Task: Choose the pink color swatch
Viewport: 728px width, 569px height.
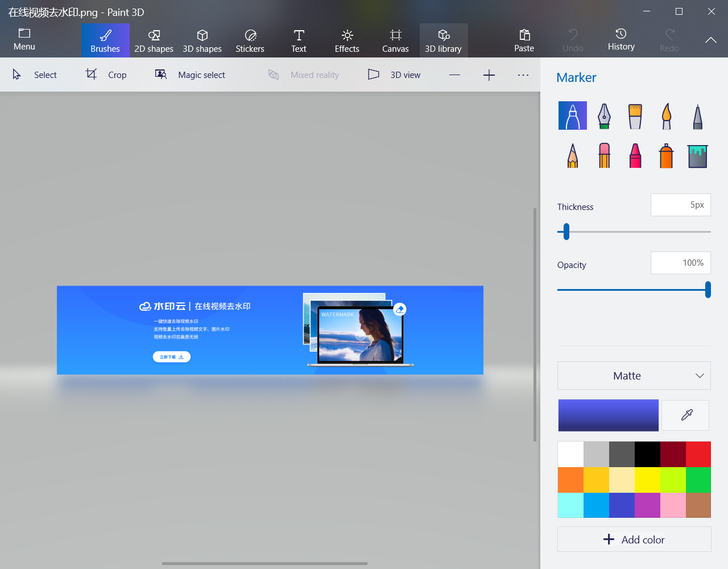Action: coord(673,505)
